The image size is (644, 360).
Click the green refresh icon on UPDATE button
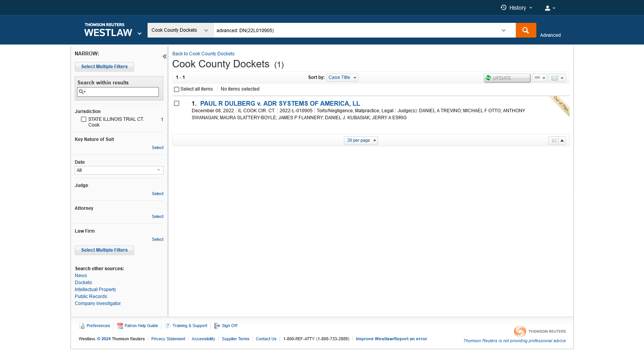488,78
